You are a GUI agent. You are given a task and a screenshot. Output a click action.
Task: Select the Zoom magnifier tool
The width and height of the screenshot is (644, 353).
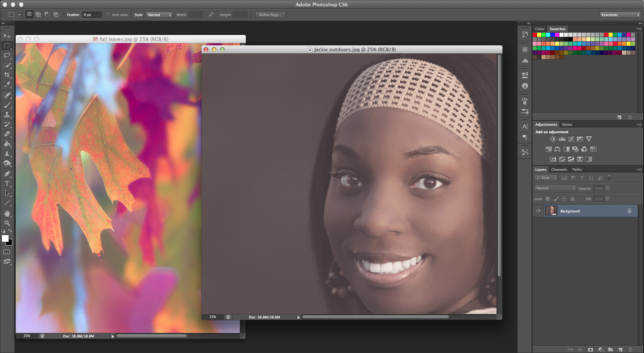(7, 223)
